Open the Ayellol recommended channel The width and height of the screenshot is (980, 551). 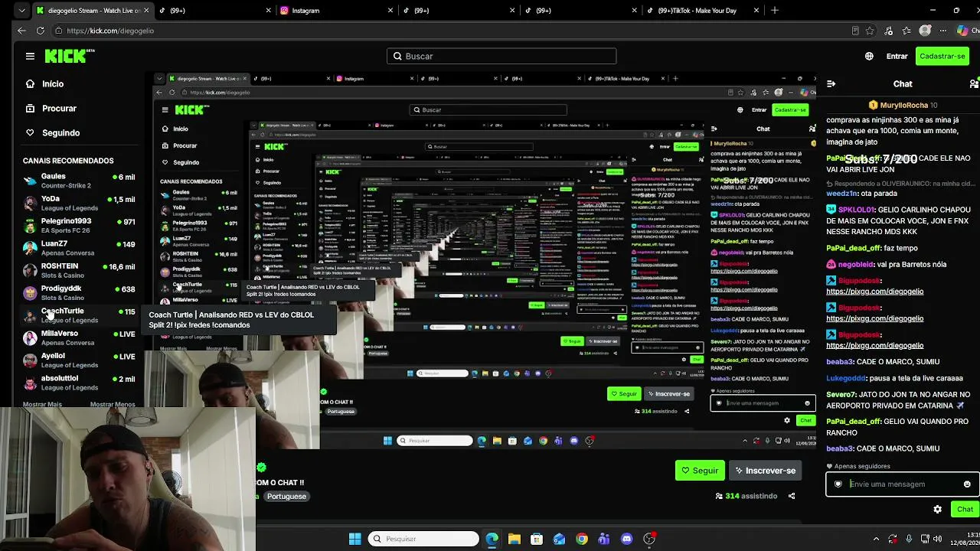(x=79, y=360)
